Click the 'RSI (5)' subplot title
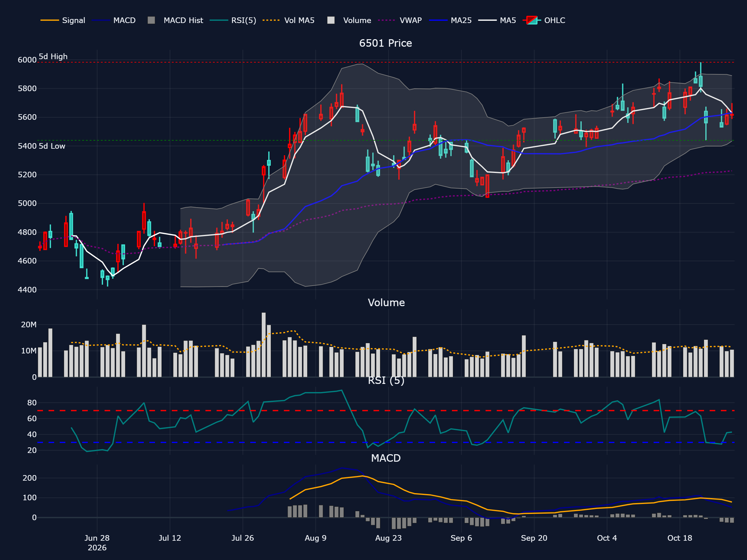 click(x=386, y=380)
